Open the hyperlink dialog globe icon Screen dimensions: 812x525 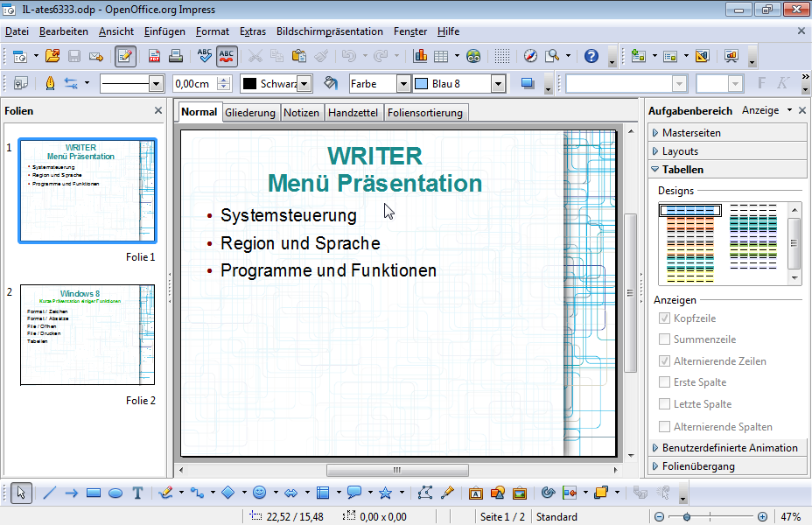pyautogui.click(x=473, y=56)
